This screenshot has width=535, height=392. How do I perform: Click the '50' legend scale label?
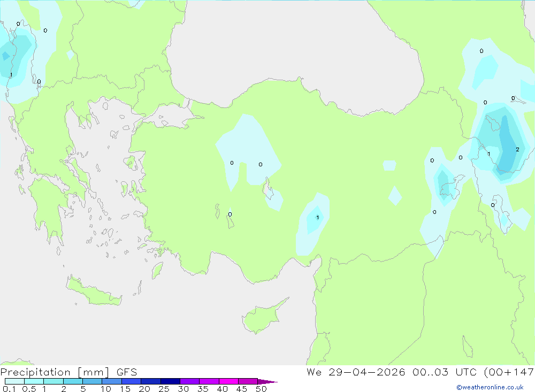click(x=262, y=389)
